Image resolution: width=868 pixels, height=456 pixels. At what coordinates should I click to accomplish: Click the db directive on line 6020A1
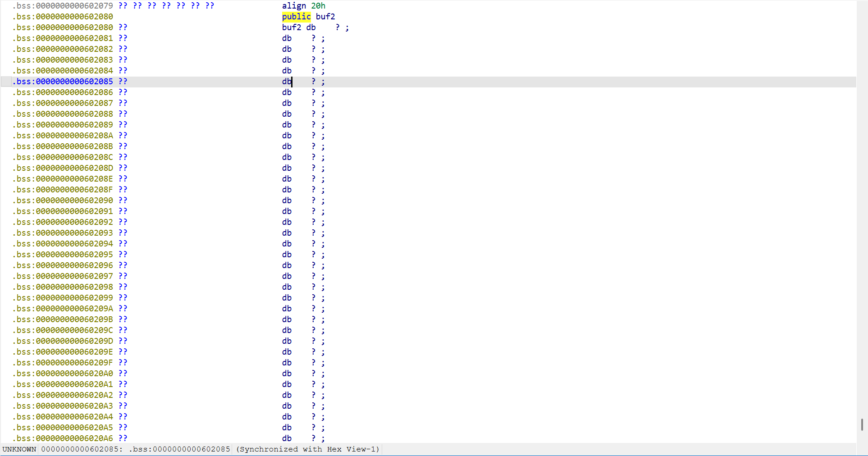point(287,384)
